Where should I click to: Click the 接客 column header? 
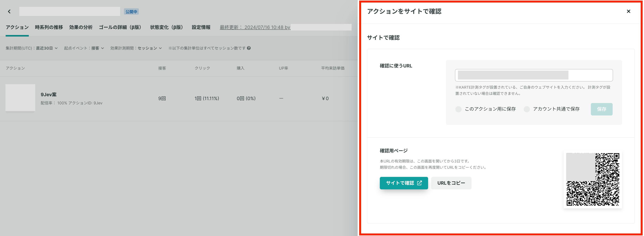click(162, 68)
